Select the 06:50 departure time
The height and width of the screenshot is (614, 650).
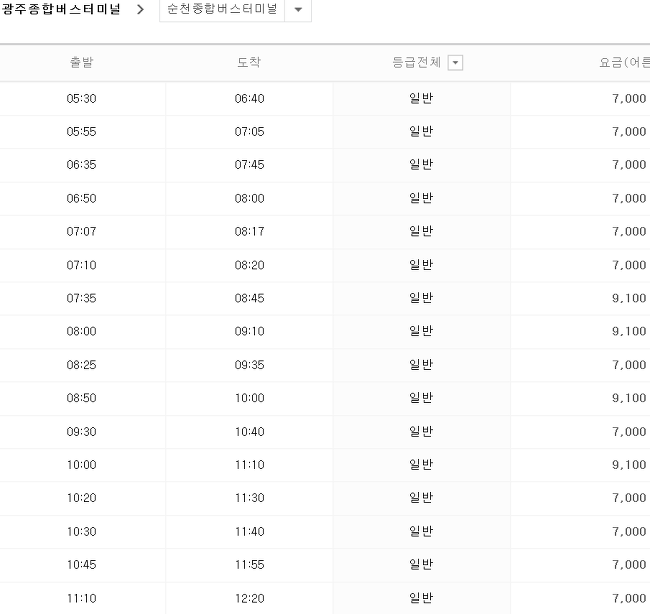coord(81,199)
